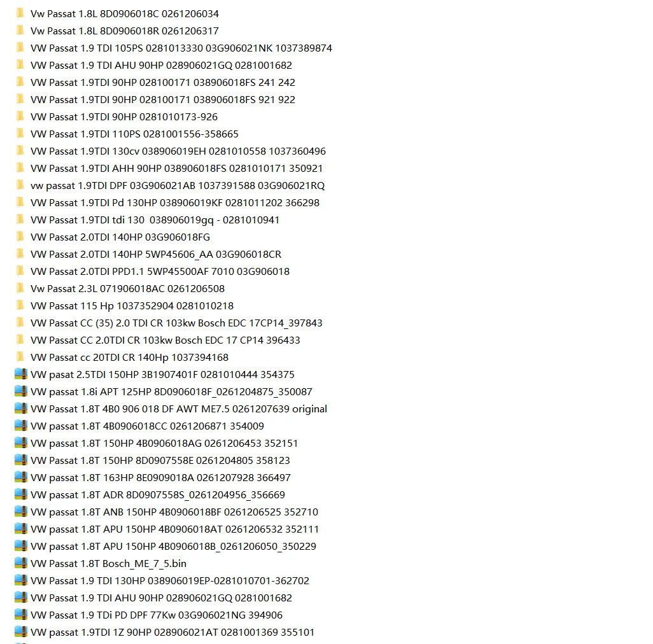Click archive icon of VW pasat 2.5TDI 150HP

pyautogui.click(x=21, y=374)
